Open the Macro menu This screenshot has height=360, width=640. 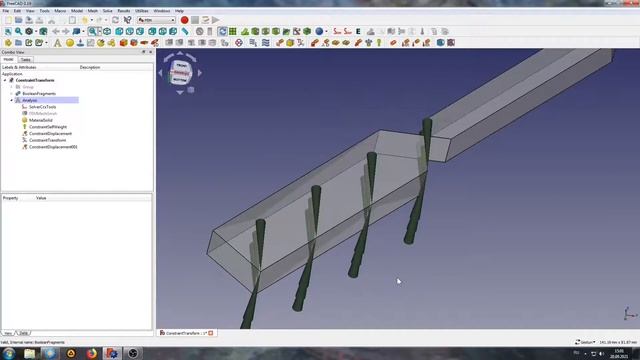[60, 11]
